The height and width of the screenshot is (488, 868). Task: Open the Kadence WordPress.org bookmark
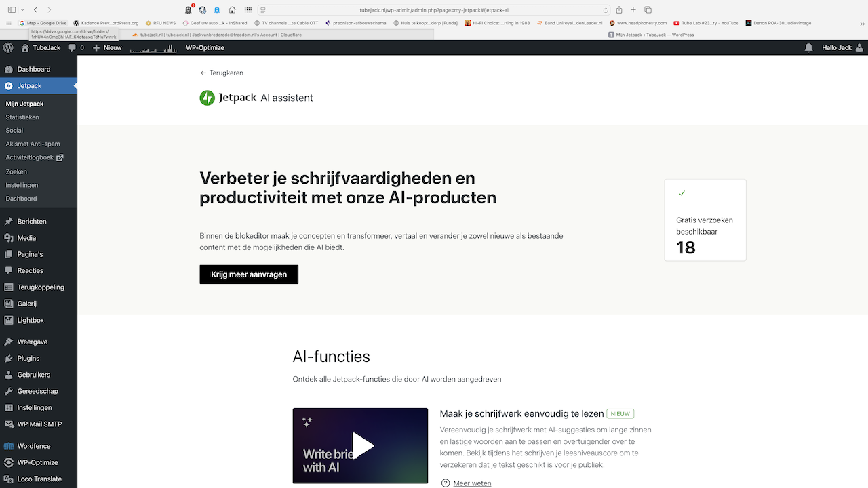pyautogui.click(x=106, y=23)
